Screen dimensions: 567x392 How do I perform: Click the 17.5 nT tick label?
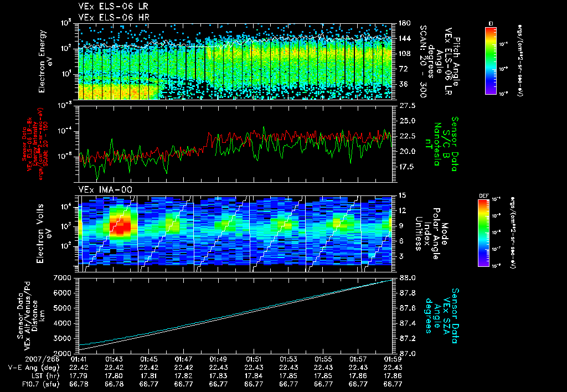pyautogui.click(x=408, y=167)
